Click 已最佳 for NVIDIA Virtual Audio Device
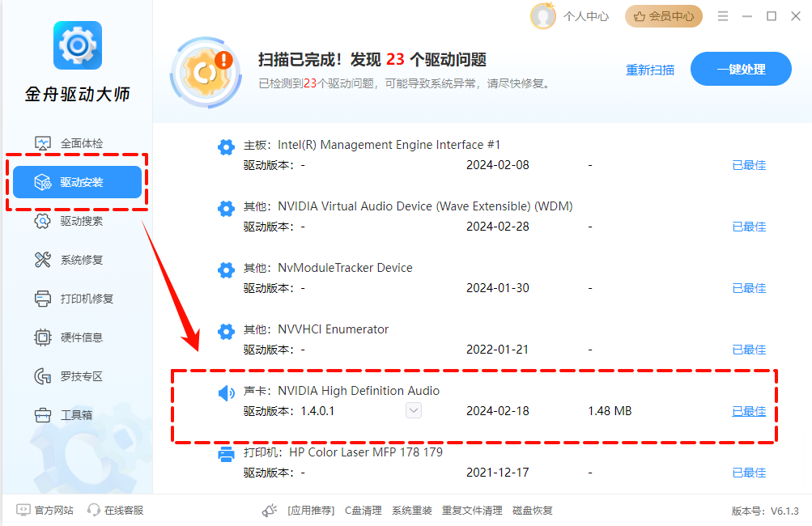The height and width of the screenshot is (526, 812). [749, 227]
